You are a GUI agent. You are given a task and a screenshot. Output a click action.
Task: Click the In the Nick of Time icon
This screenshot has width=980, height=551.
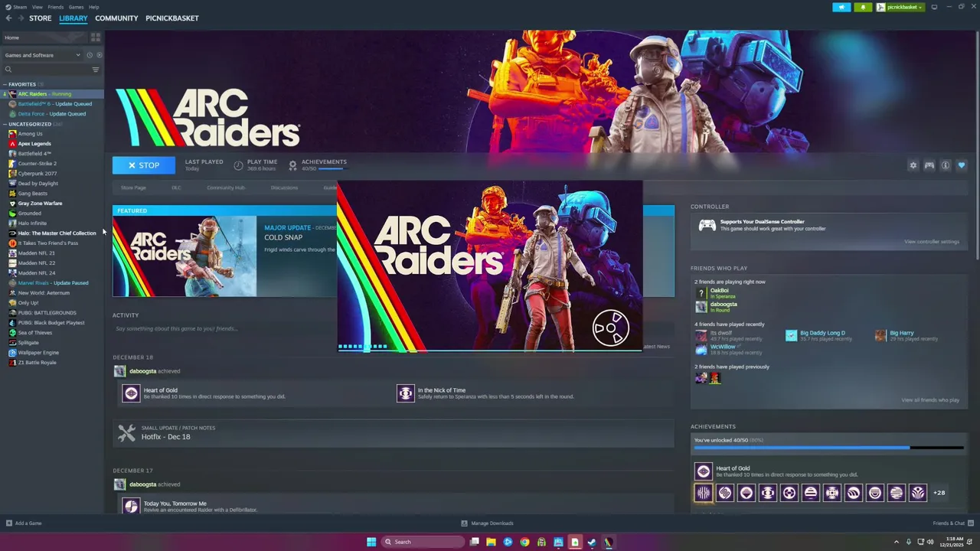pos(405,393)
